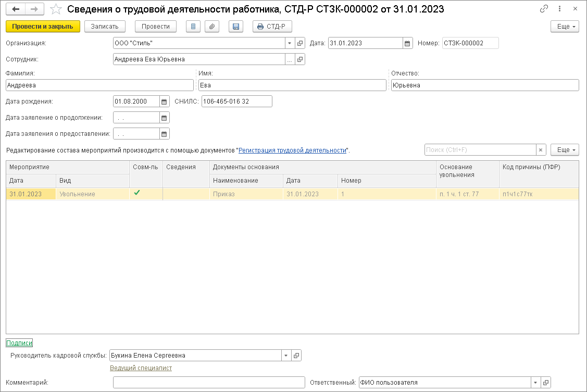Edit the СНИЛС field
The width and height of the screenshot is (587, 392).
[236, 102]
